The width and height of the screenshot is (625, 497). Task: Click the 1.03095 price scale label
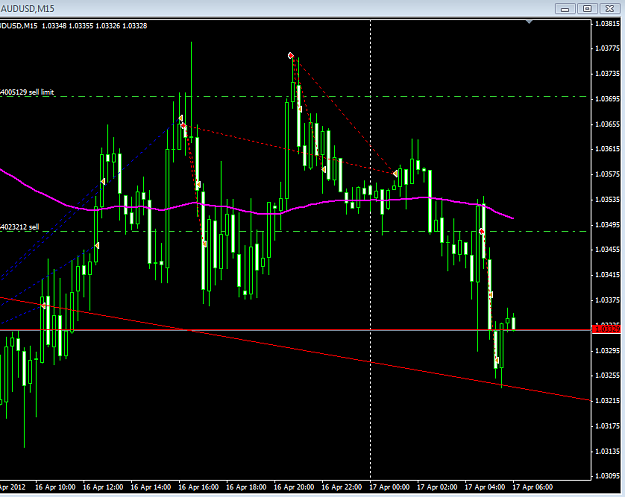[607, 476]
